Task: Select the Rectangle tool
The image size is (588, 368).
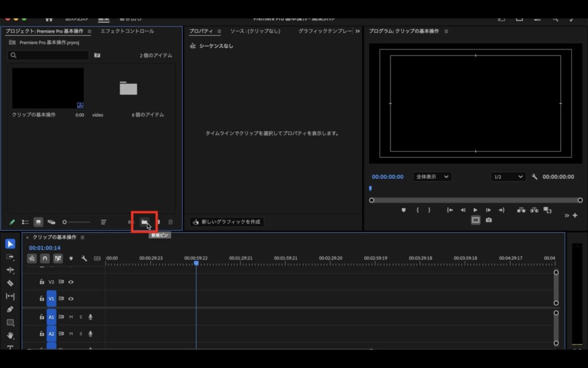Action: [x=10, y=323]
